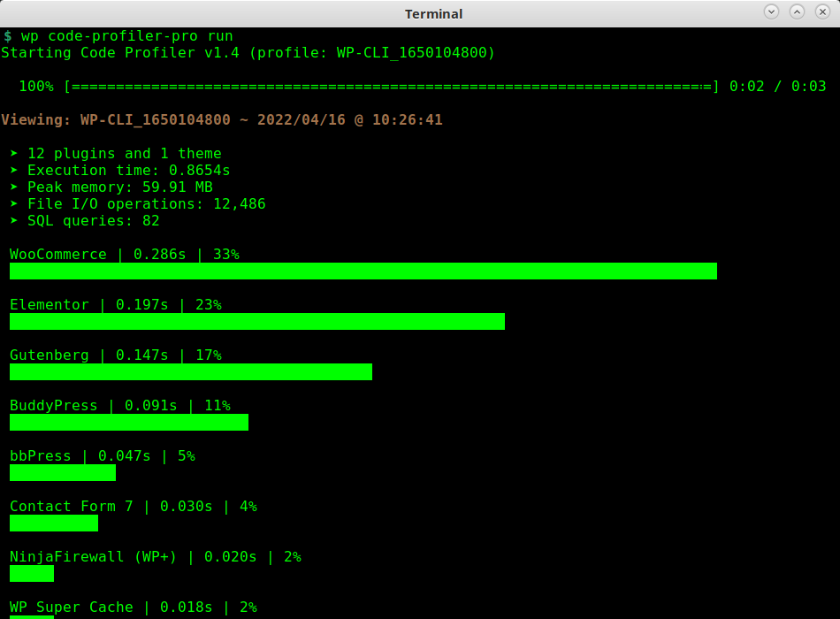Click the 'Viewing: WP-CLI_1650104800' line
This screenshot has height=619, width=840.
click(222, 119)
